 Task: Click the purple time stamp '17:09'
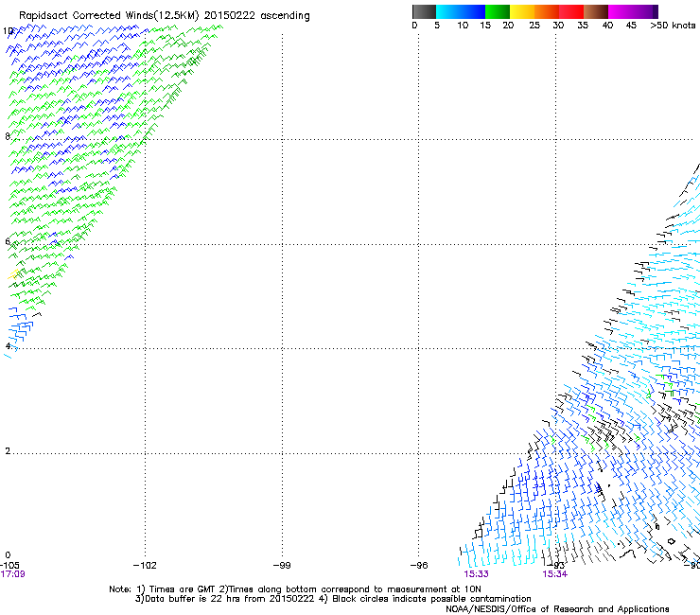[x=12, y=574]
